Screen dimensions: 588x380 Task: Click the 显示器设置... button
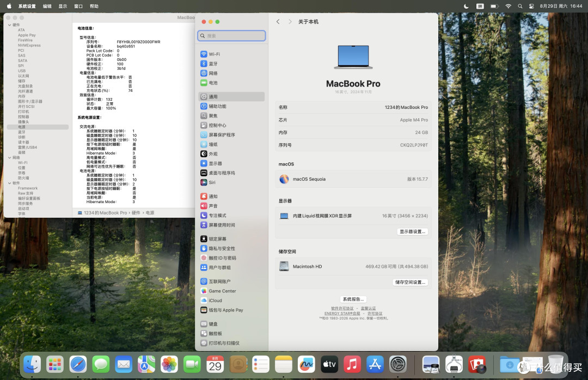tap(412, 232)
